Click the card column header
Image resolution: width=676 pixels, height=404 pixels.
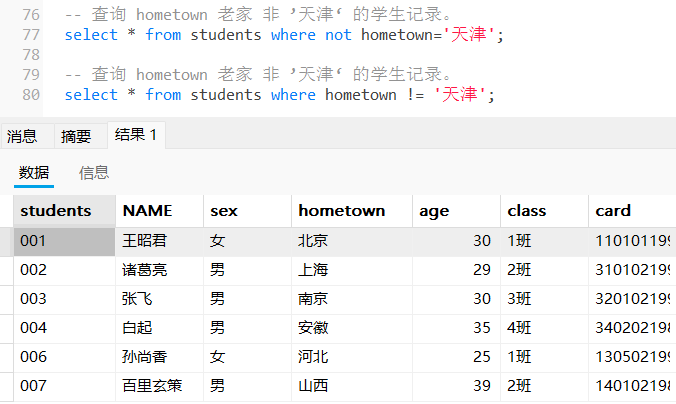pos(632,211)
